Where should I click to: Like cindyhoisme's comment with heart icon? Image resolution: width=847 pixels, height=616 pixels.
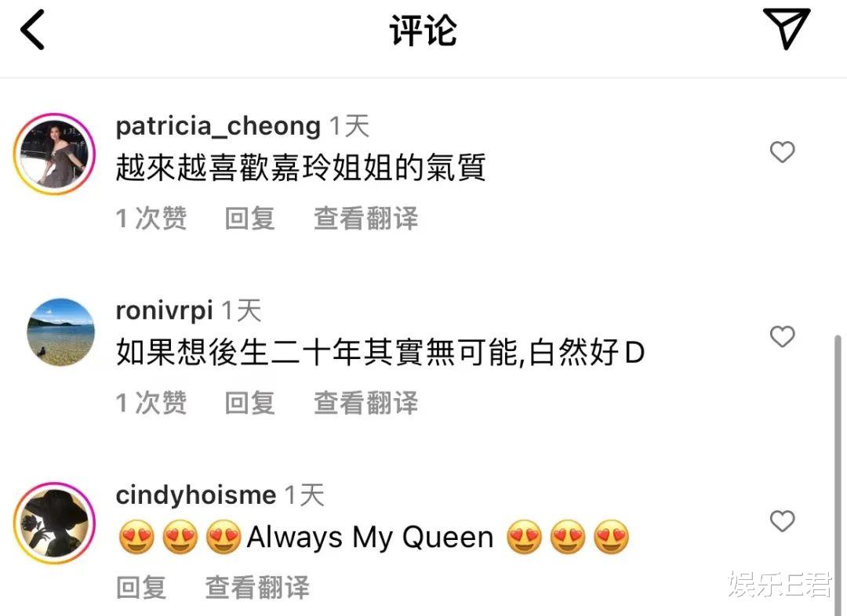pos(782,521)
